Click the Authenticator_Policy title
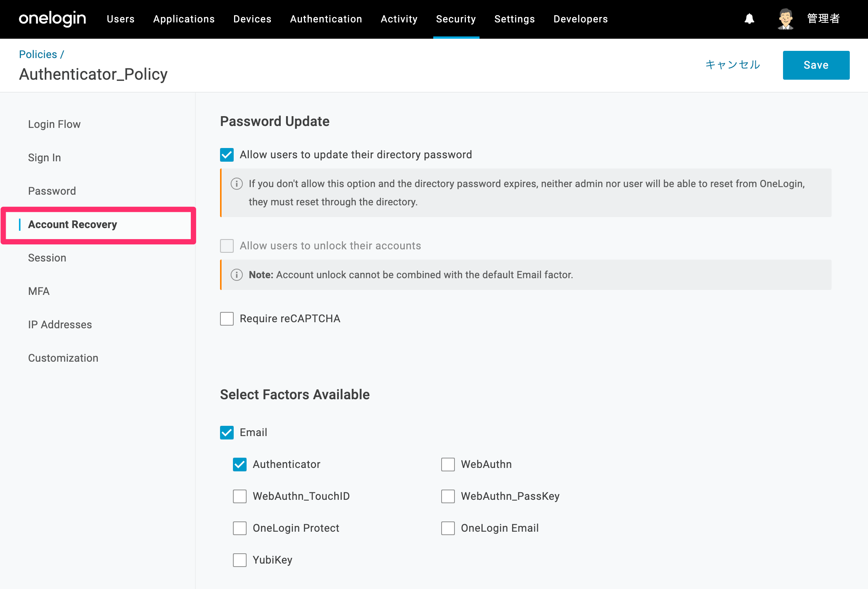Screen dimensions: 868x589 tap(93, 74)
